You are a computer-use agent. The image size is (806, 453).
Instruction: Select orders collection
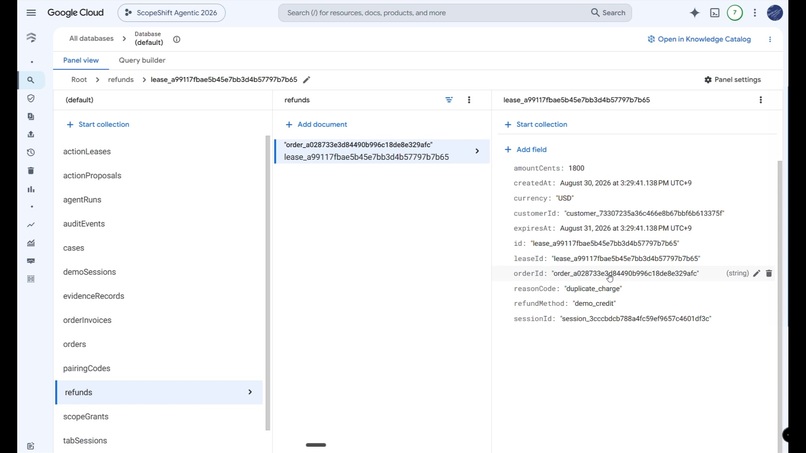click(75, 344)
